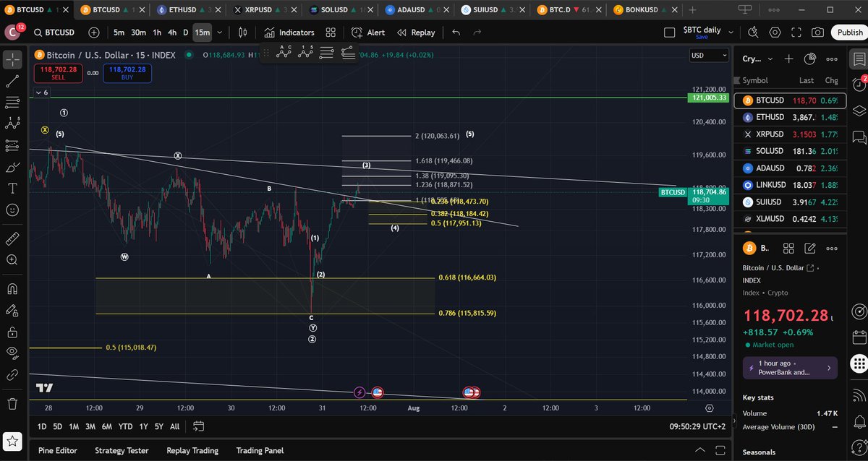Enter fullscreen mode

[796, 33]
